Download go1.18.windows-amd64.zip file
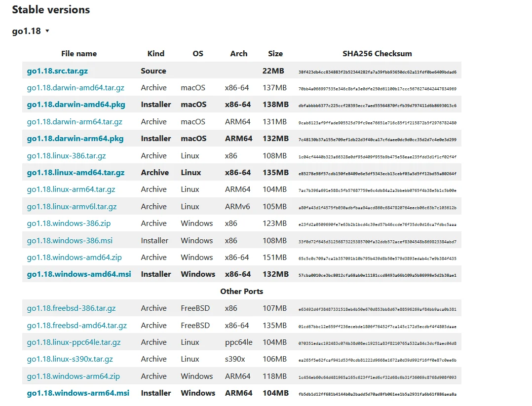Viewport: 532px width, 406px height. pyautogui.click(x=74, y=258)
